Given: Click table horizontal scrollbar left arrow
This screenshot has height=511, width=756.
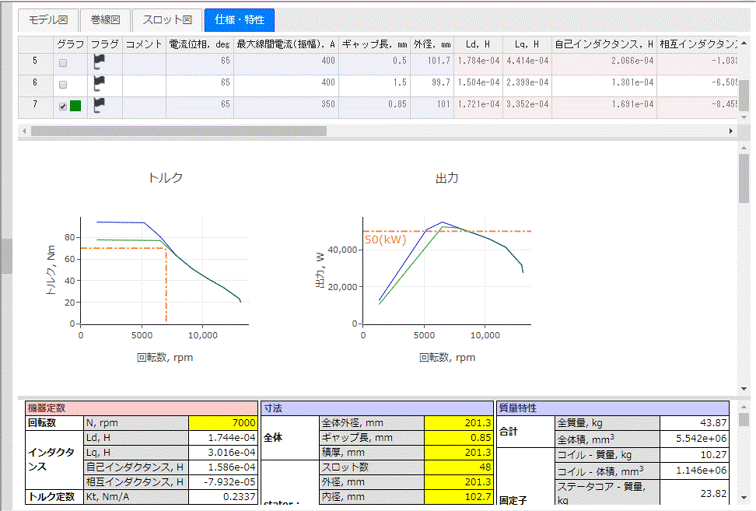Looking at the screenshot, I should 24,131.
